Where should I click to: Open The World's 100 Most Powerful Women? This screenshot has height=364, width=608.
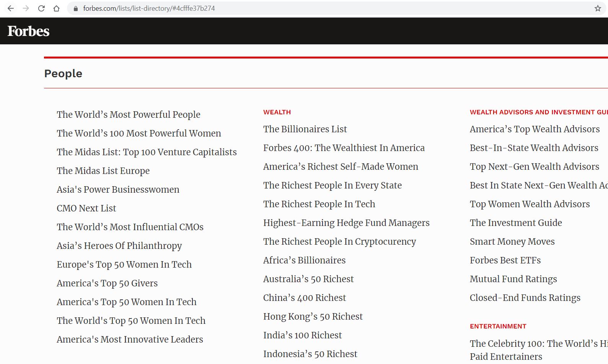pos(139,133)
